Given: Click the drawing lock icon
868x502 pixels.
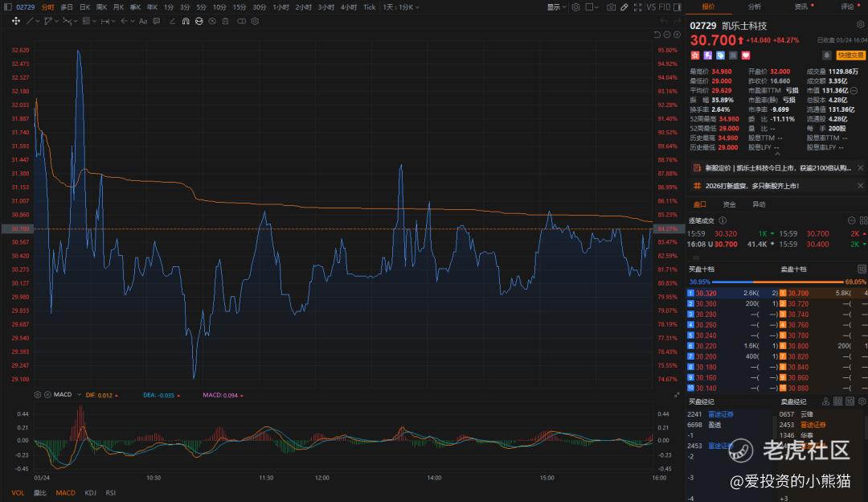Looking at the screenshot, I should (x=199, y=21).
